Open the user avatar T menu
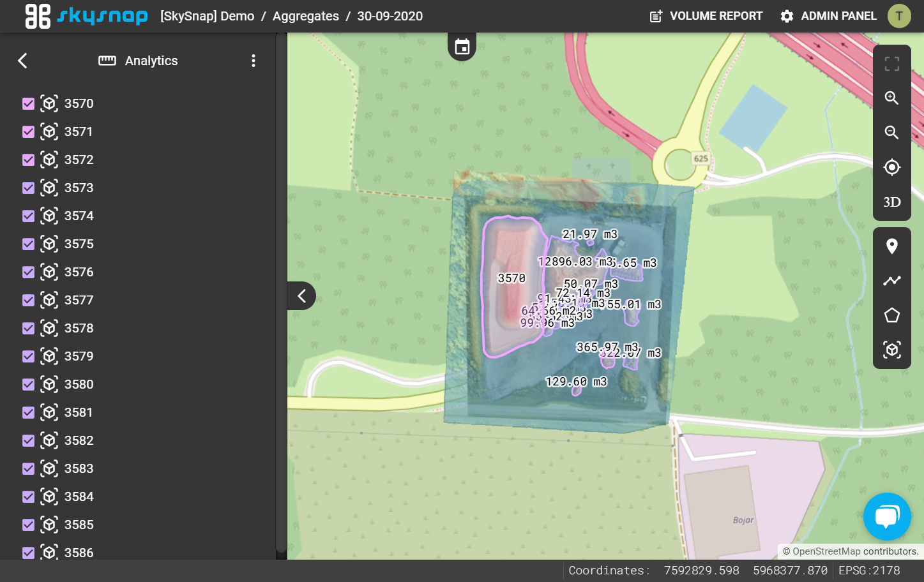The width and height of the screenshot is (924, 582). coord(899,16)
